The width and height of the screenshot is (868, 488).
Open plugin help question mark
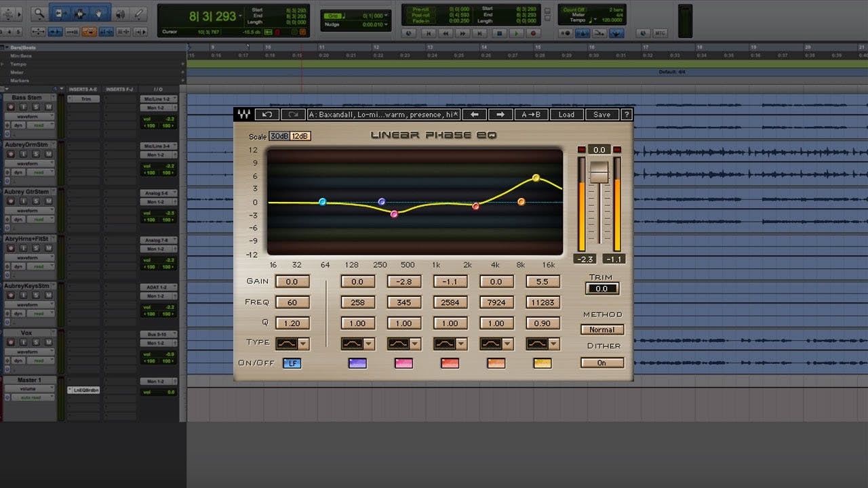click(x=627, y=115)
